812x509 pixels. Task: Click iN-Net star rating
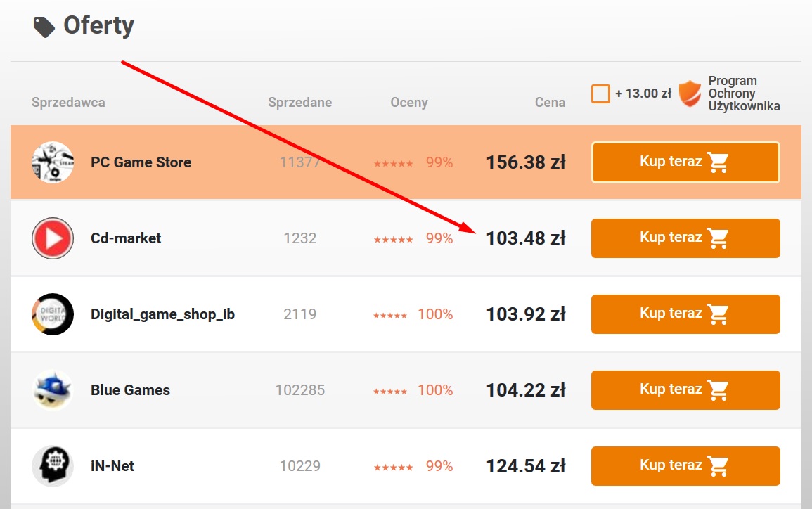click(x=394, y=468)
